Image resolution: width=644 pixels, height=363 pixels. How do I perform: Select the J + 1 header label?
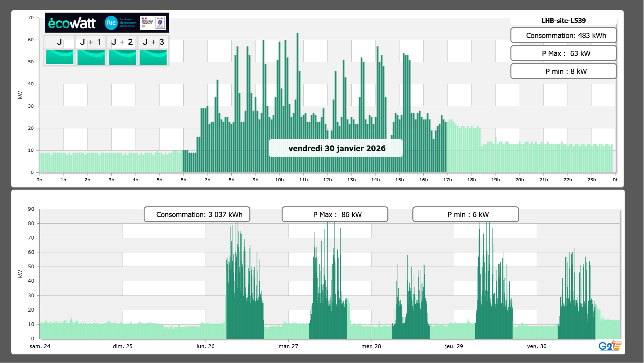click(x=91, y=42)
